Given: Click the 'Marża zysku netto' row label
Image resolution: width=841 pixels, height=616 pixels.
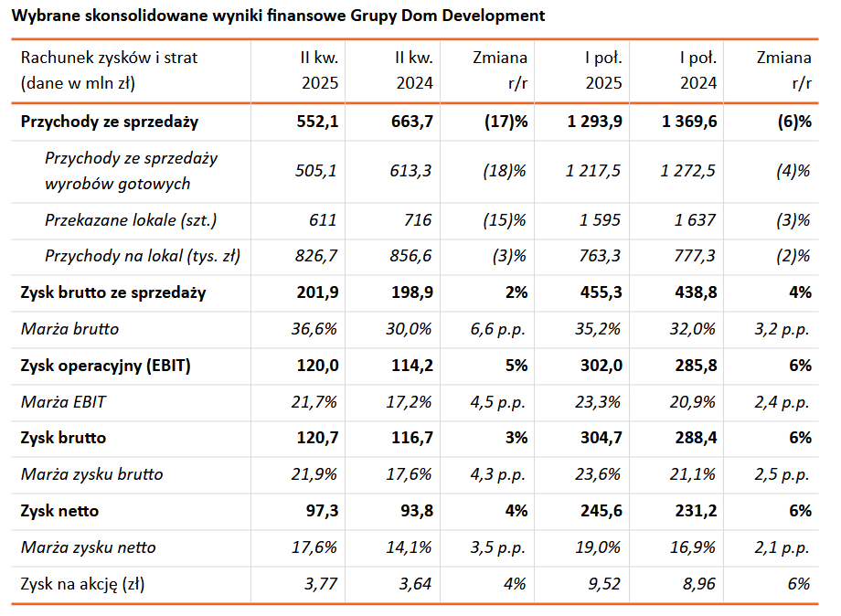Looking at the screenshot, I should [x=88, y=547].
